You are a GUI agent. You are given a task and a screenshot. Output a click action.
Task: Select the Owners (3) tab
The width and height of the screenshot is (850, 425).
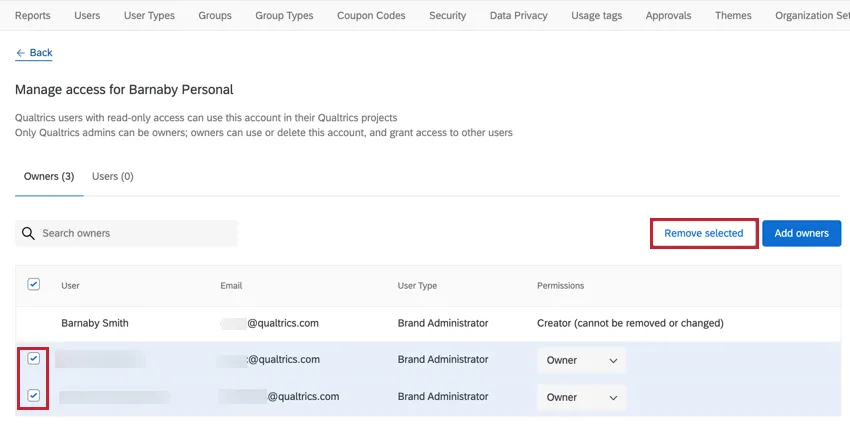(x=49, y=176)
